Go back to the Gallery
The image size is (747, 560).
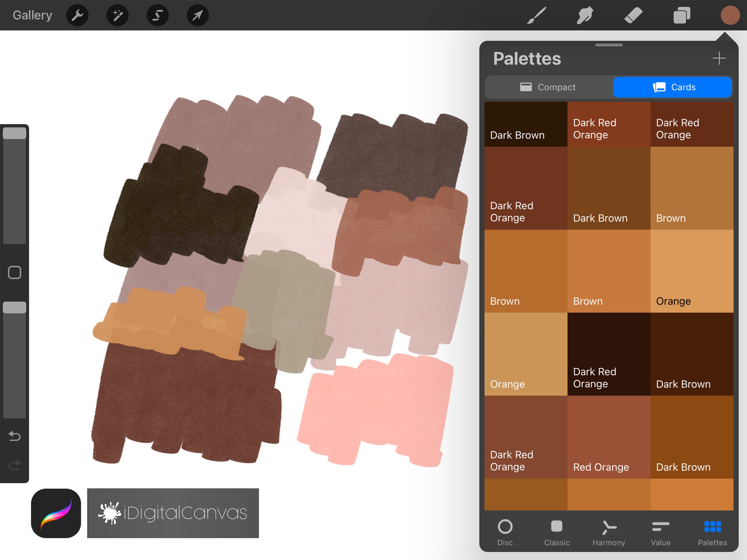[32, 15]
